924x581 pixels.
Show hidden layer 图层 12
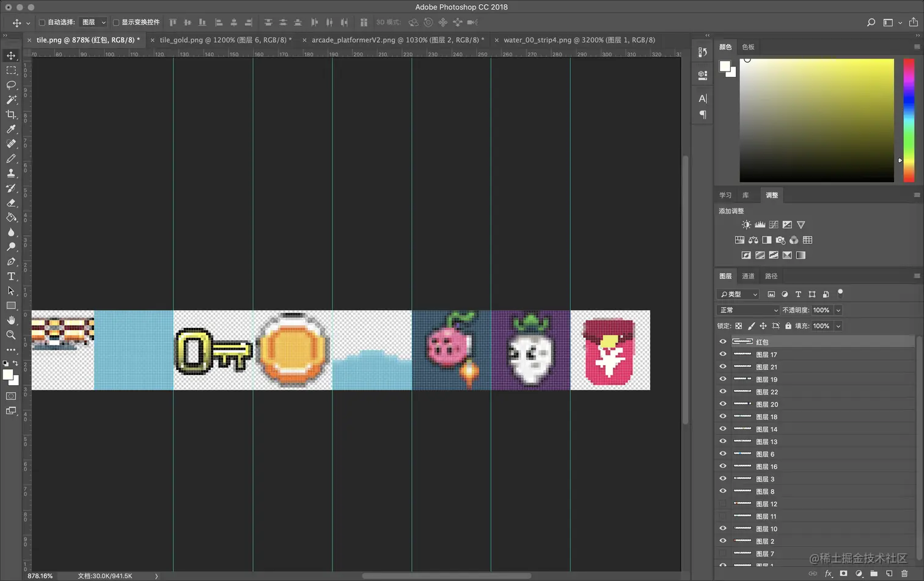723,504
